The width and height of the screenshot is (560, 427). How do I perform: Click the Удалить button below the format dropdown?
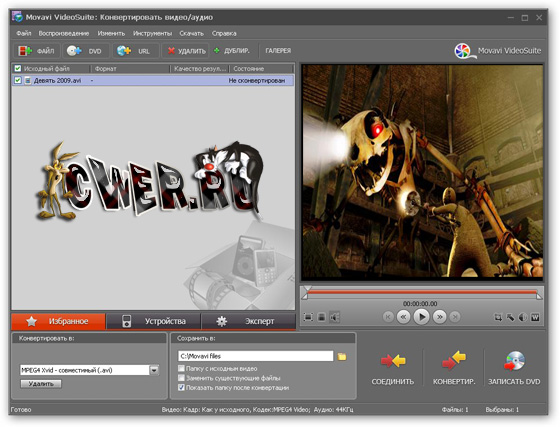(x=41, y=384)
